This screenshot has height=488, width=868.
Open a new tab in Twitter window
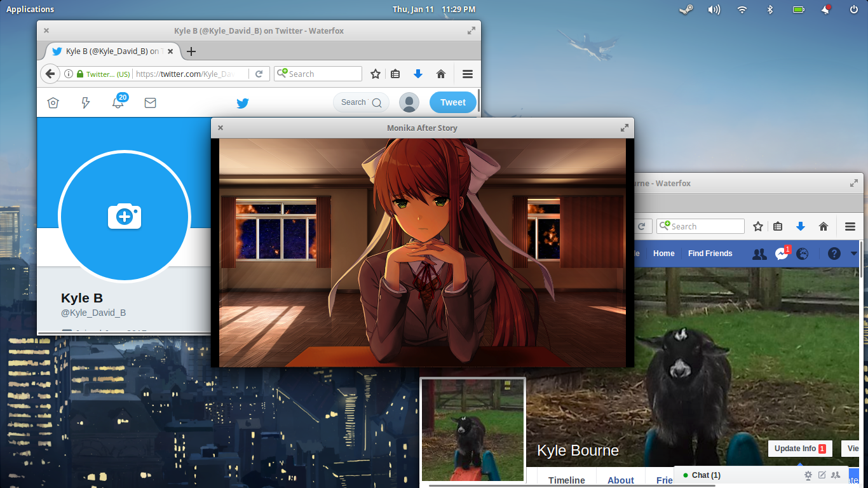tap(191, 51)
